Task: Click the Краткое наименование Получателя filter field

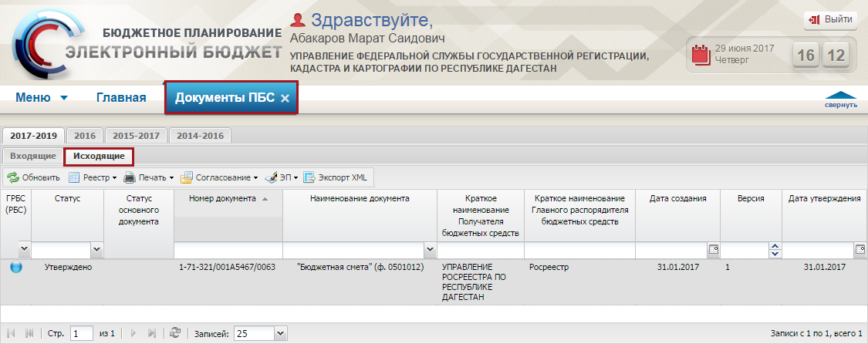Action: click(x=481, y=251)
